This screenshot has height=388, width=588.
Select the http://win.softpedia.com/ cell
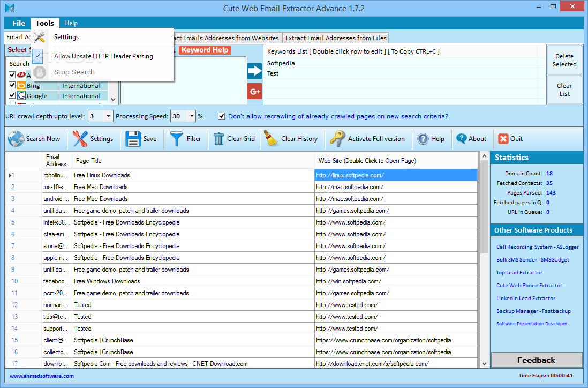(396, 281)
